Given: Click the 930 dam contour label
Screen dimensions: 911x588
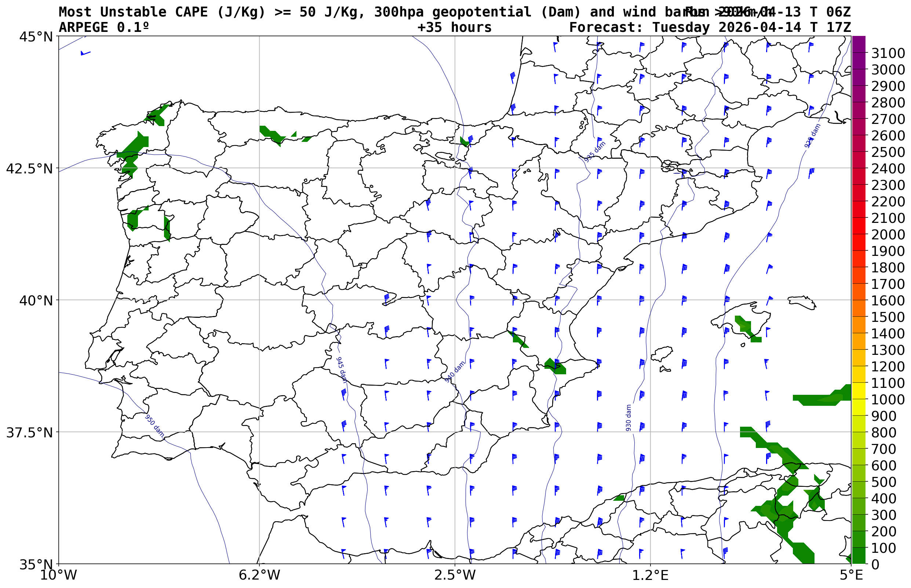Looking at the screenshot, I should click(x=628, y=418).
